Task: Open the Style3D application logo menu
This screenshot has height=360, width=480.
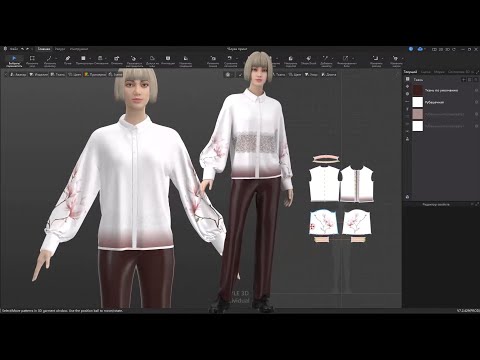Action: pos(5,49)
